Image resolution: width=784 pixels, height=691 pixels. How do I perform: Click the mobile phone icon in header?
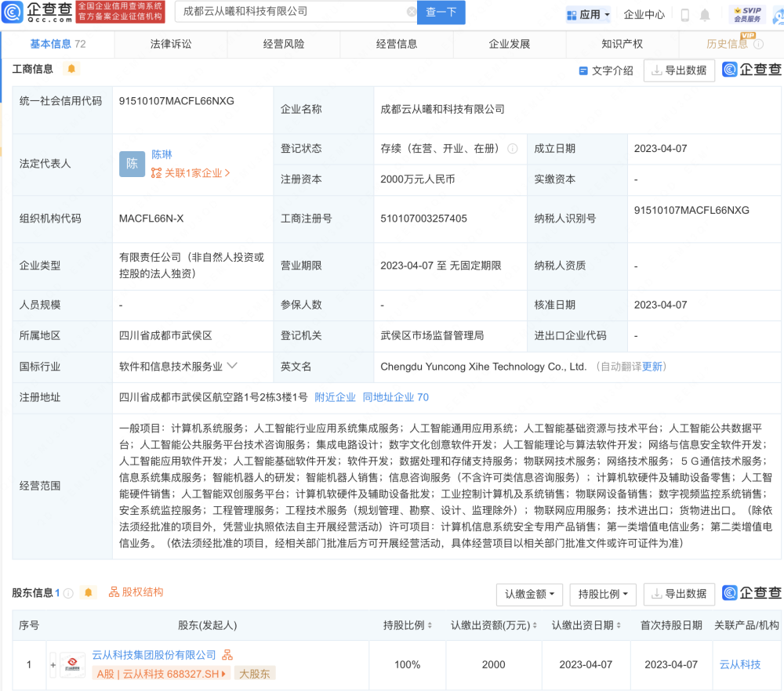pos(685,15)
